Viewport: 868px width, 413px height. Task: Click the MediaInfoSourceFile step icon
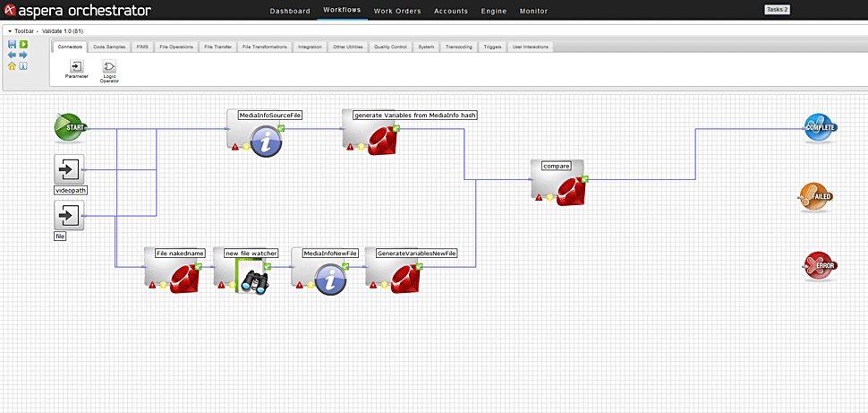[x=266, y=141]
